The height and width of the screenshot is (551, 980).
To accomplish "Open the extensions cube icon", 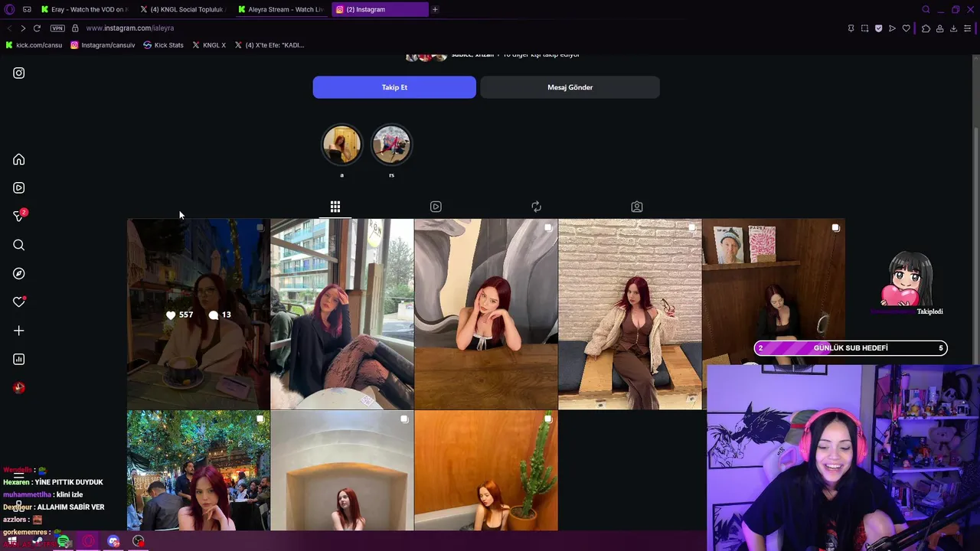I will (926, 28).
